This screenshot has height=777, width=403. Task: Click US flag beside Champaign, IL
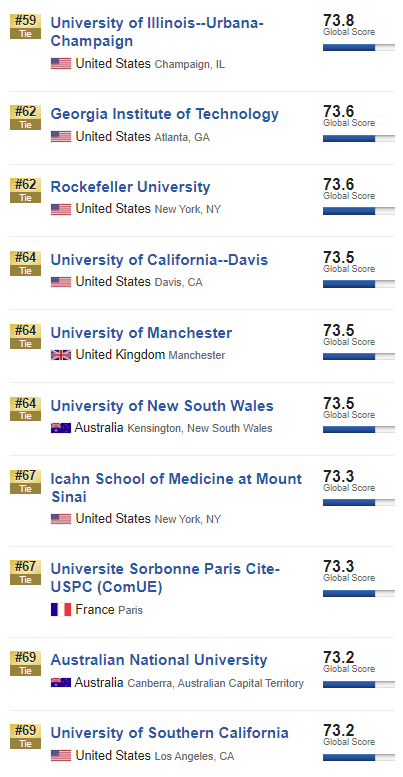click(x=61, y=63)
